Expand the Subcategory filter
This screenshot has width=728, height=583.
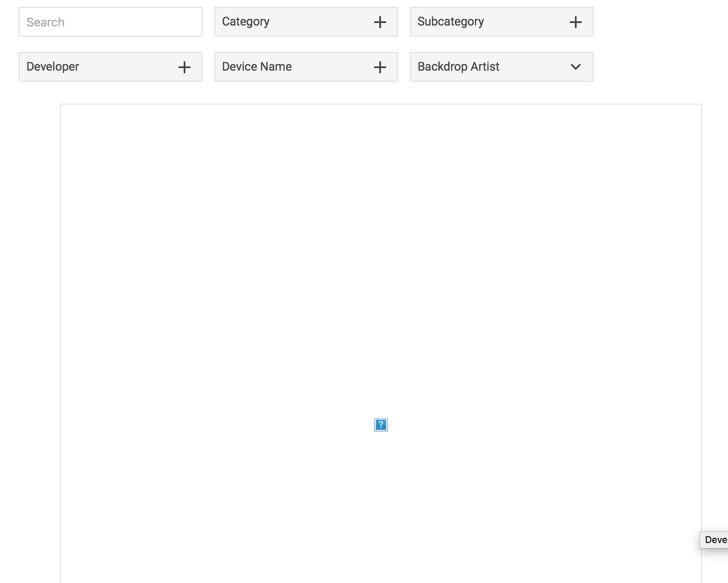pyautogui.click(x=502, y=22)
